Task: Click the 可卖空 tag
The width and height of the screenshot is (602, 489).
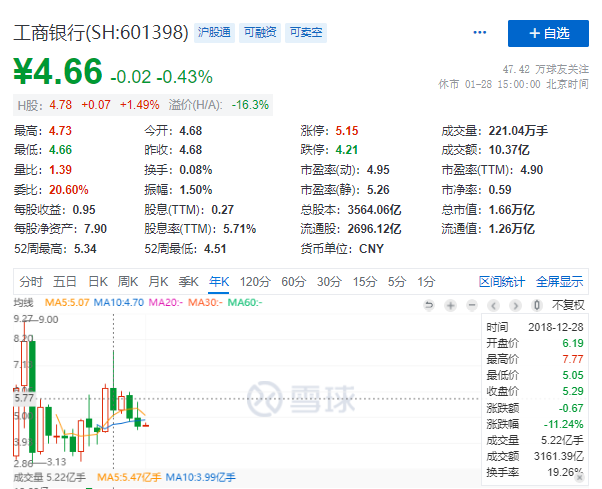Action: coord(306,33)
